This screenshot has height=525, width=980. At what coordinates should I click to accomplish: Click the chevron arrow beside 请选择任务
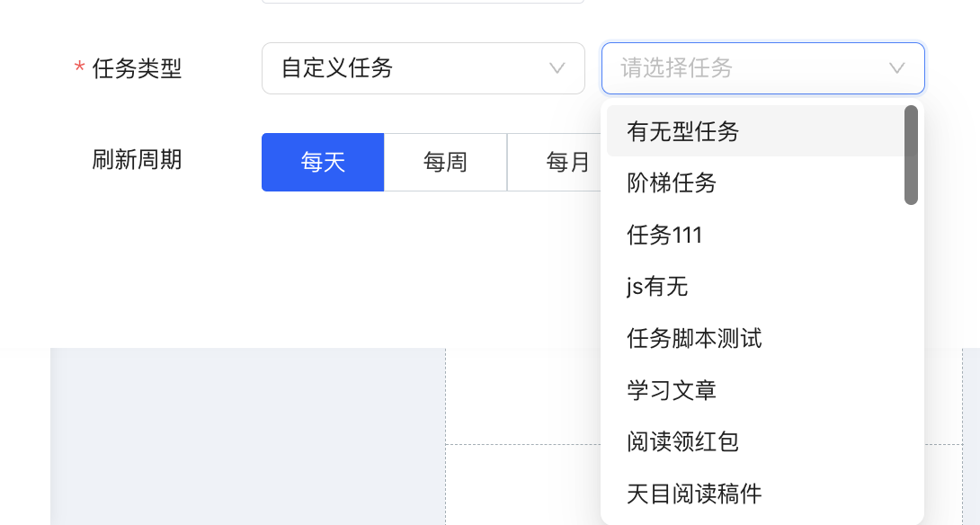click(x=896, y=68)
